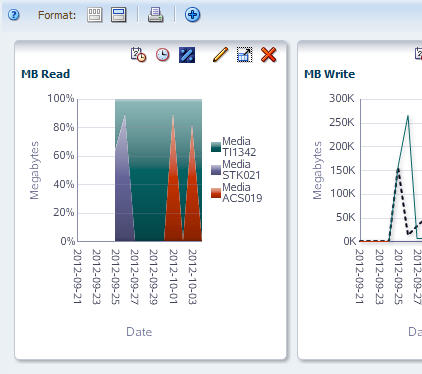Click the Media ACS019 legend label
This screenshot has height=374, width=422.
point(242,193)
